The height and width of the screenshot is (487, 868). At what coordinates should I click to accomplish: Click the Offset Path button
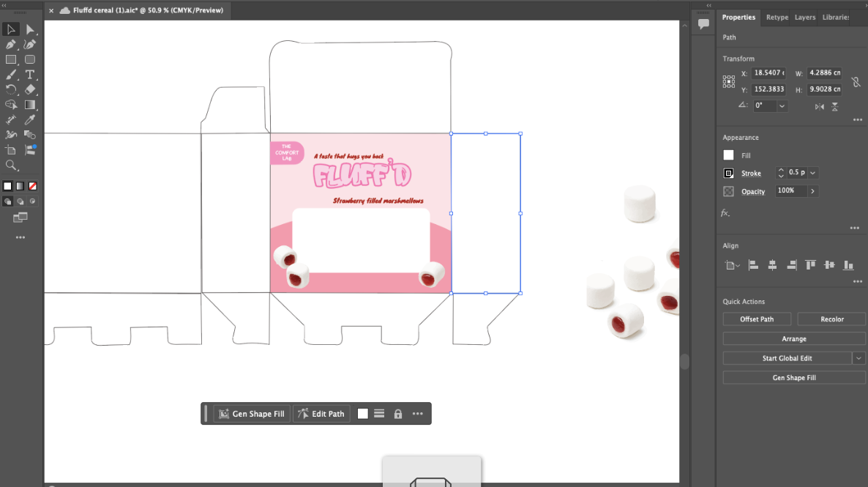click(757, 319)
